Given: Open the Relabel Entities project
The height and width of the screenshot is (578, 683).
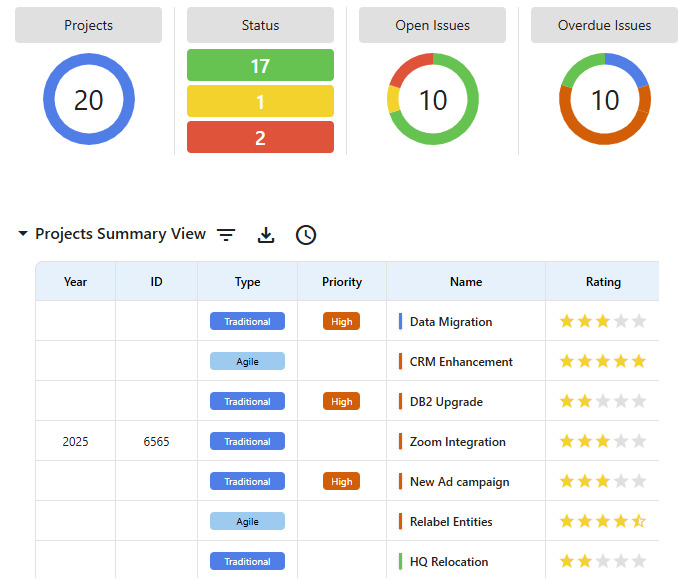Looking at the screenshot, I should 451,521.
